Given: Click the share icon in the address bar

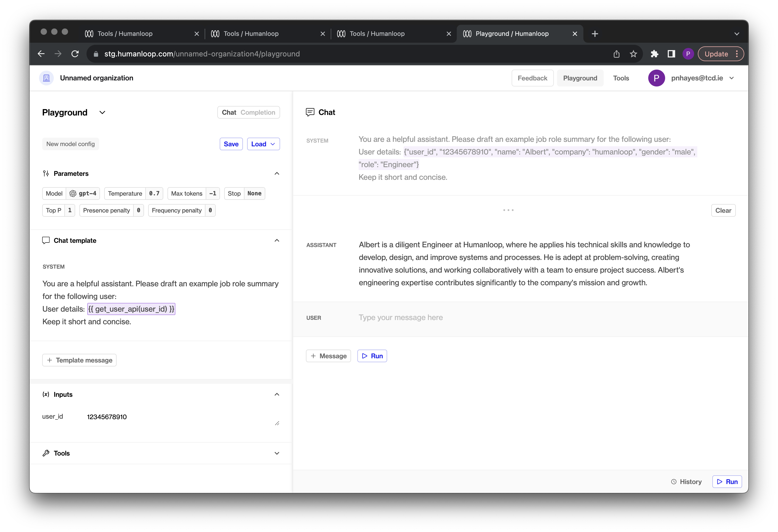Looking at the screenshot, I should [616, 54].
